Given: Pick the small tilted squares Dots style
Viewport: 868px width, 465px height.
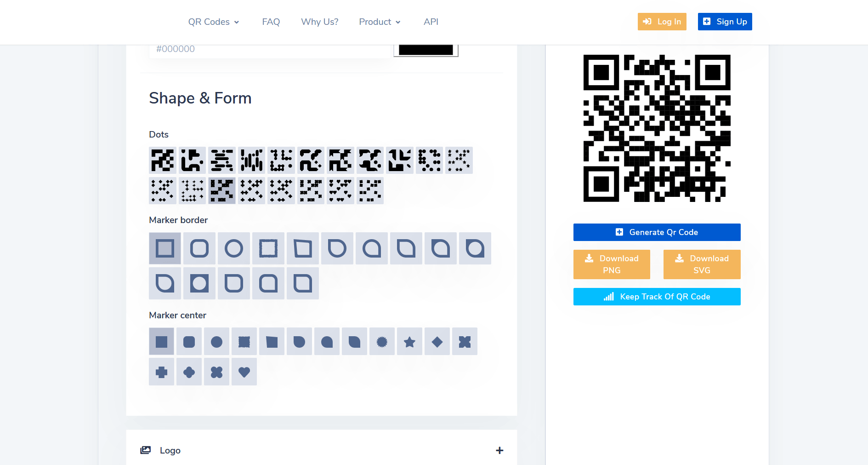Looking at the screenshot, I should click(370, 190).
